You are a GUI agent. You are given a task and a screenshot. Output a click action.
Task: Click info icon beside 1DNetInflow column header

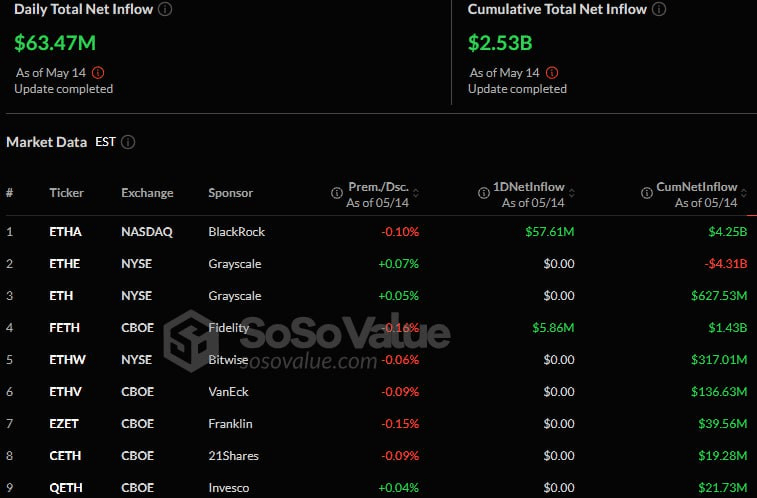[x=484, y=193]
